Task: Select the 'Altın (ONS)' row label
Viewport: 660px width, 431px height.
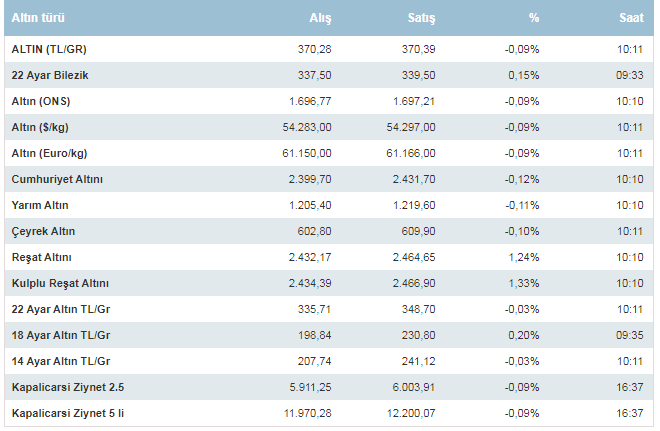Action: 41,101
